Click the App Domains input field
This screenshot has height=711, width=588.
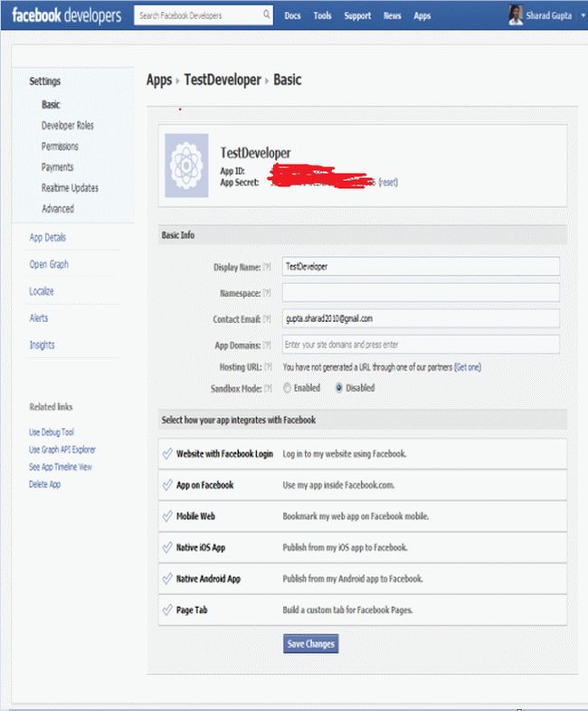point(421,344)
